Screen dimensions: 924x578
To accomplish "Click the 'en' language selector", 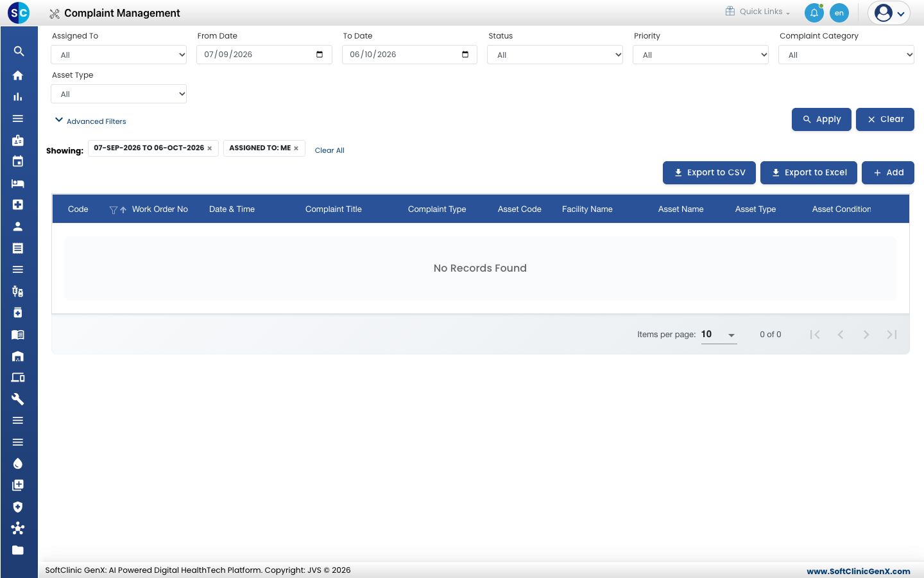I will click(839, 13).
